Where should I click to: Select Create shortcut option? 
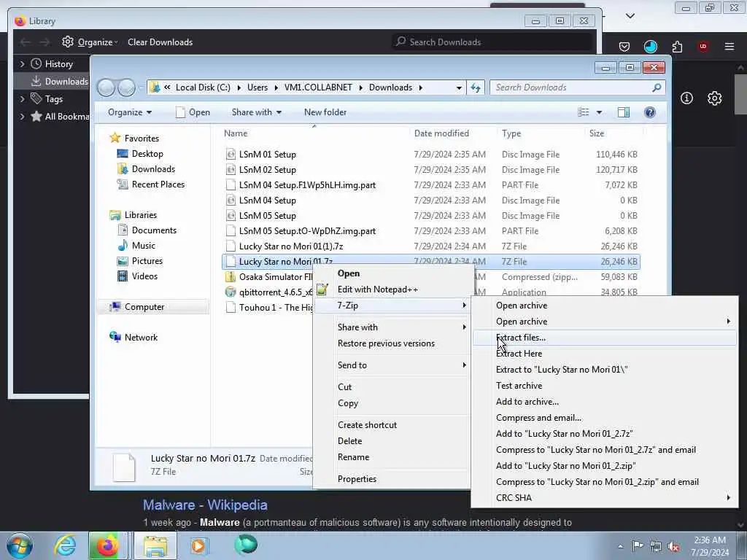392,425
